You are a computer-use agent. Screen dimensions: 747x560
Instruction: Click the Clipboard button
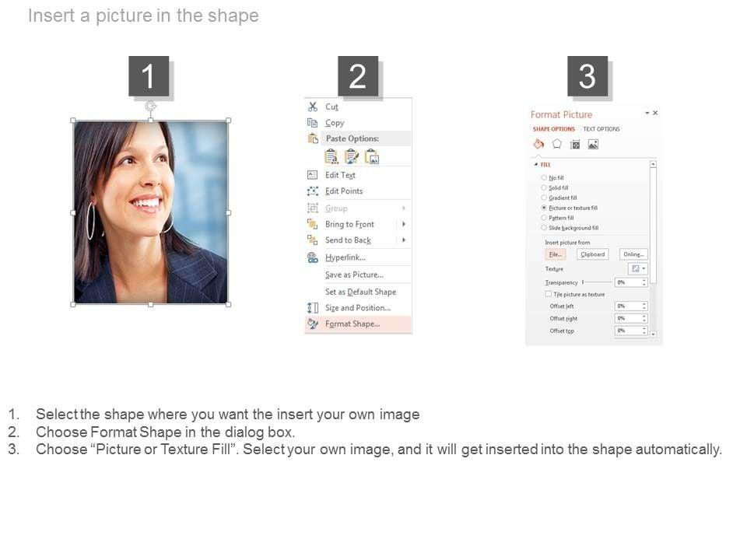point(593,254)
